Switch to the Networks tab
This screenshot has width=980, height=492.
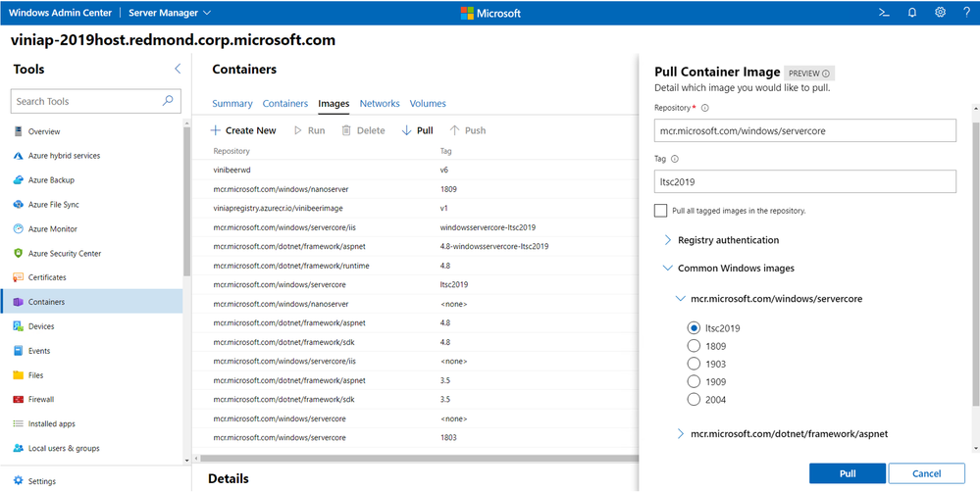click(380, 104)
